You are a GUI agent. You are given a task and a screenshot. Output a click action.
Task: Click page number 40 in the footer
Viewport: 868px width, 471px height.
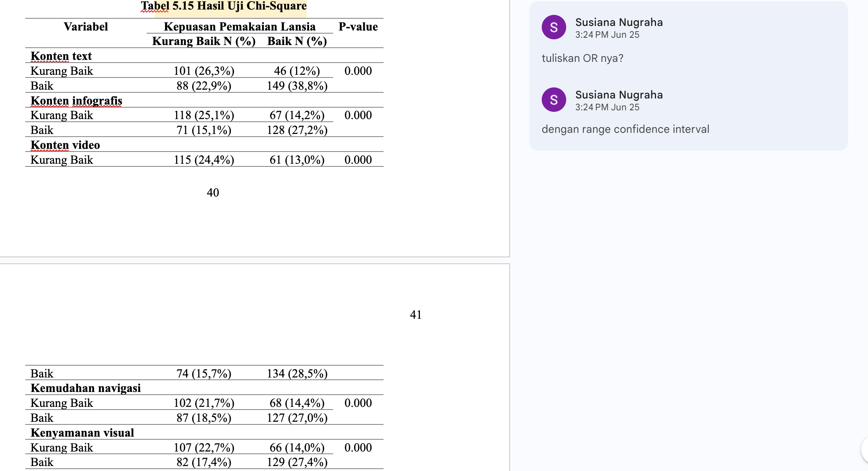[x=213, y=193]
